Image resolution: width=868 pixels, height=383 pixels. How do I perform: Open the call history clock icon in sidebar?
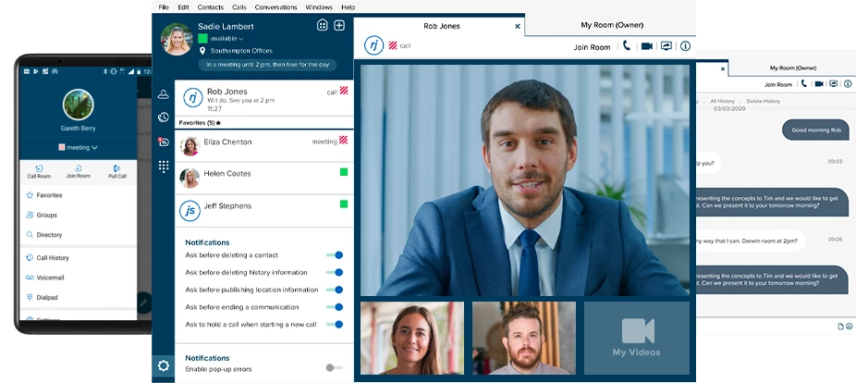click(164, 117)
